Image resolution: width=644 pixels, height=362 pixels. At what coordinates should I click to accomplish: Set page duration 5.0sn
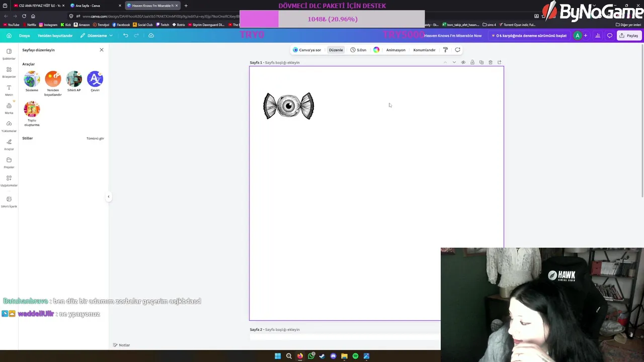click(358, 50)
